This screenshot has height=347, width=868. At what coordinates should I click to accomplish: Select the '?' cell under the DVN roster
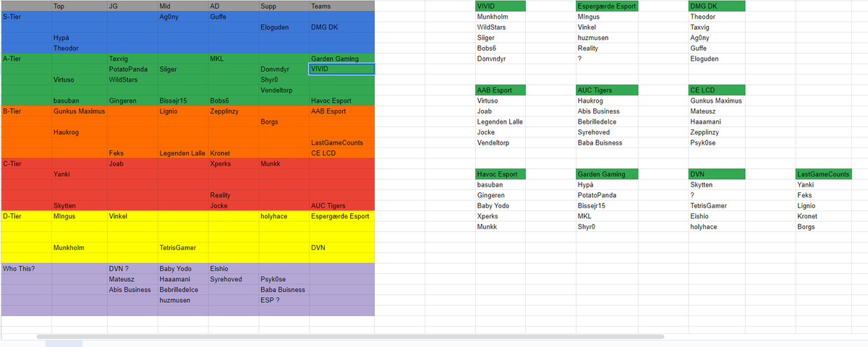[718, 195]
